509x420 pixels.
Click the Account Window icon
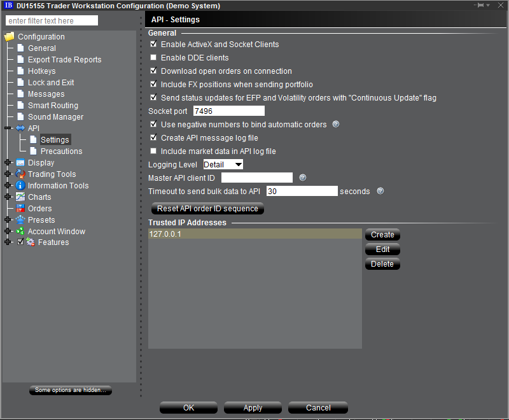20,231
